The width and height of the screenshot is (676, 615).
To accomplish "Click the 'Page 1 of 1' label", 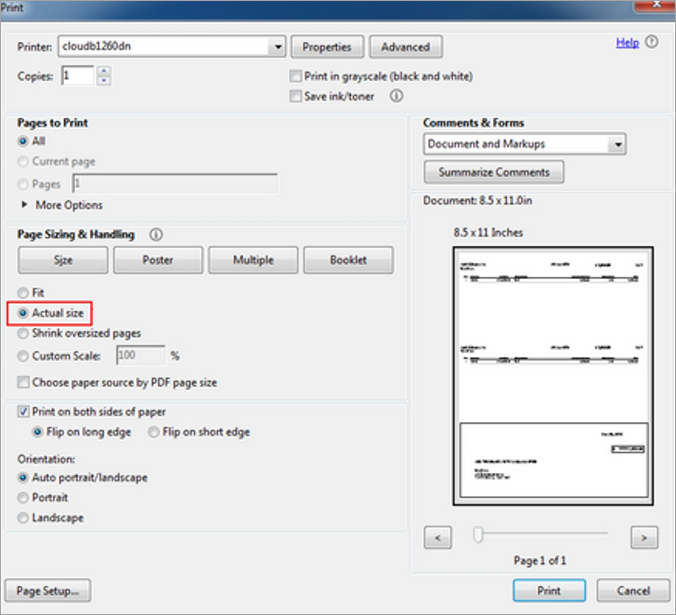I will tap(540, 560).
